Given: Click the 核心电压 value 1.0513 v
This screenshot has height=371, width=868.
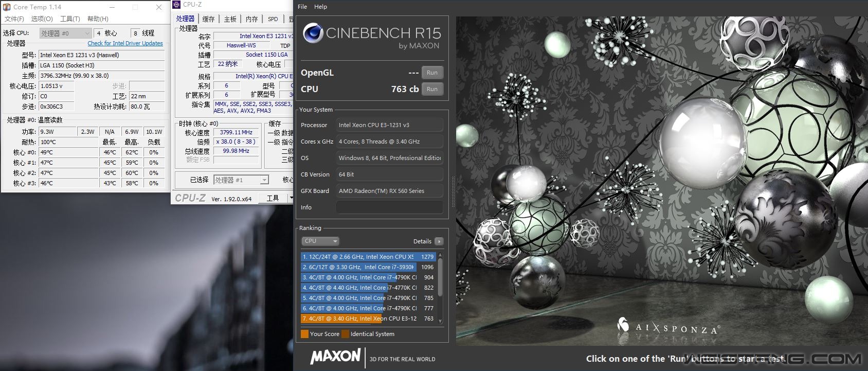Looking at the screenshot, I should 57,86.
